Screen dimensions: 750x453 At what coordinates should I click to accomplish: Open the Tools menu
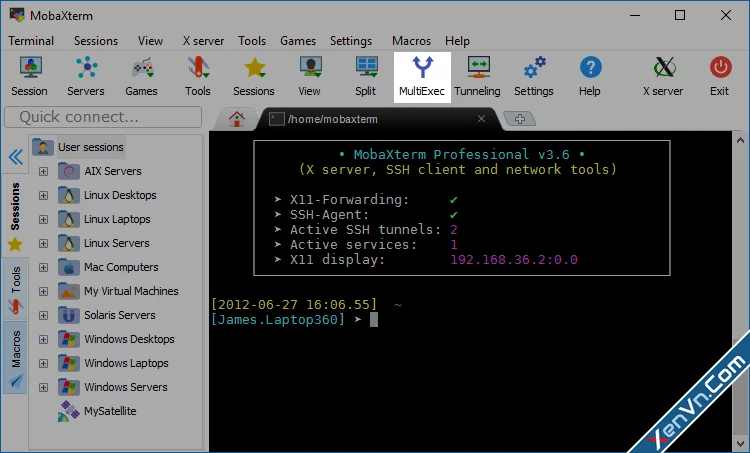pos(252,41)
